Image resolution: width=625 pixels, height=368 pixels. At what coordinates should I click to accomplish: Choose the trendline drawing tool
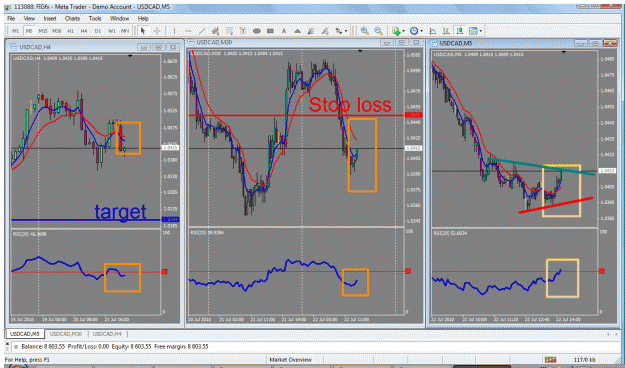click(202, 31)
